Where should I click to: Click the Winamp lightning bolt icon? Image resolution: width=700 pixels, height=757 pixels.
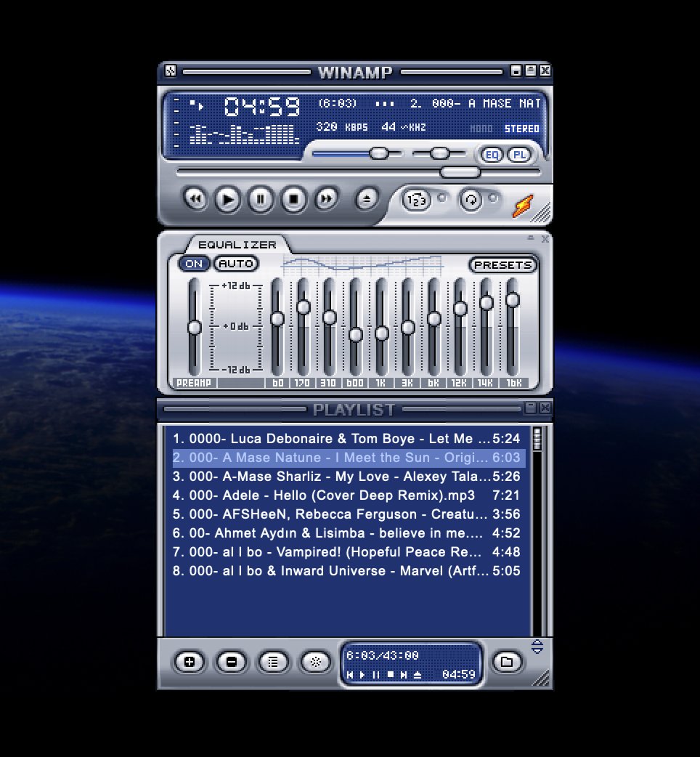(523, 206)
